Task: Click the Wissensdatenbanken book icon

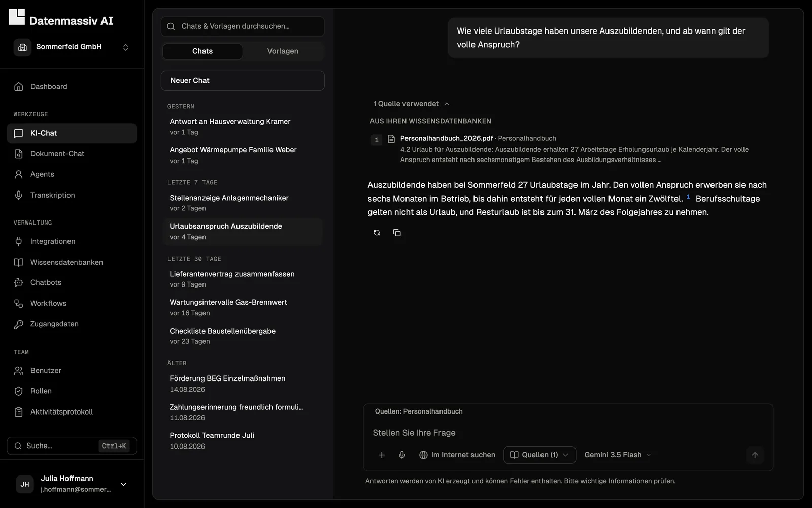Action: [19, 262]
